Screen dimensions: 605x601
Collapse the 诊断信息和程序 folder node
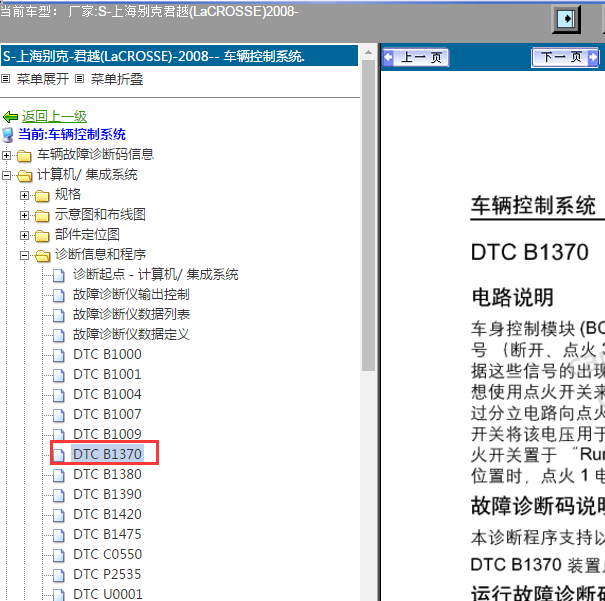24,255
